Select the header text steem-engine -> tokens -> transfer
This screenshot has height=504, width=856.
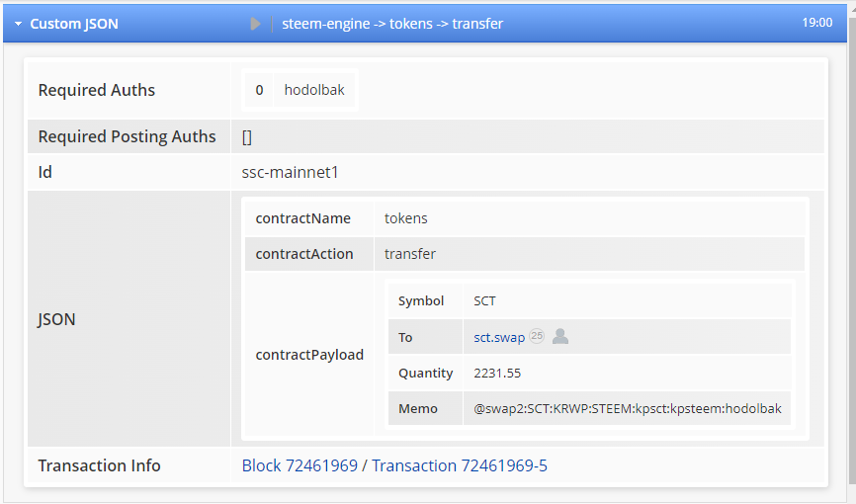(392, 24)
